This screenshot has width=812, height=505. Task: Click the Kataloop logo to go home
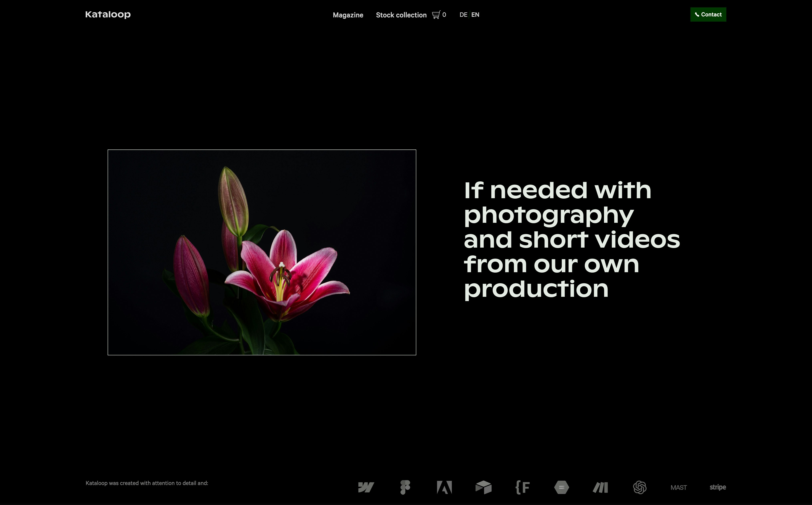pos(108,14)
